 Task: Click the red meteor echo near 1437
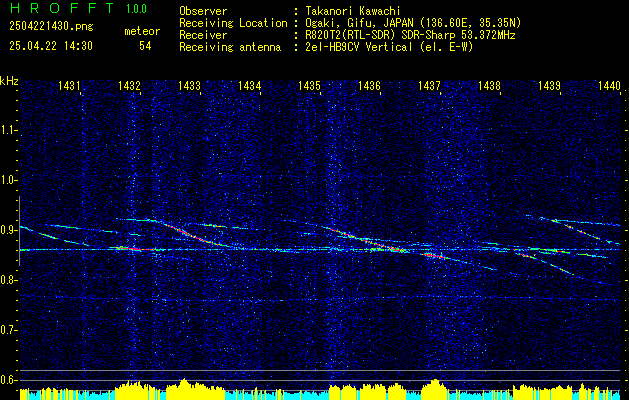click(434, 255)
